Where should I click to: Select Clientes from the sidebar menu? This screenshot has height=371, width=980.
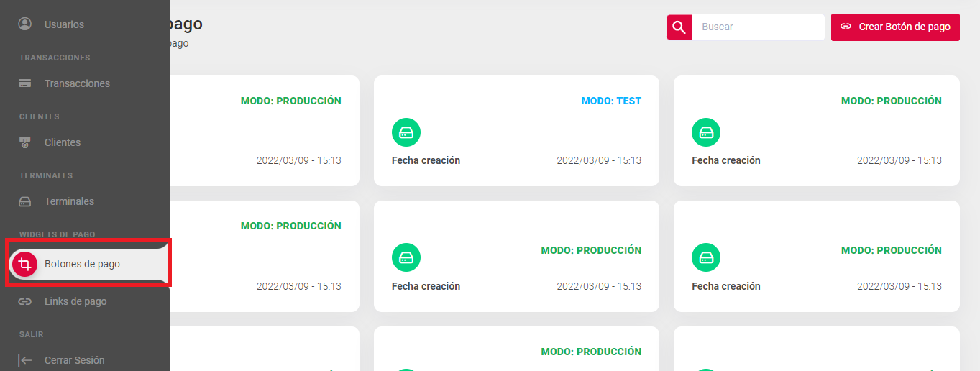tap(63, 142)
